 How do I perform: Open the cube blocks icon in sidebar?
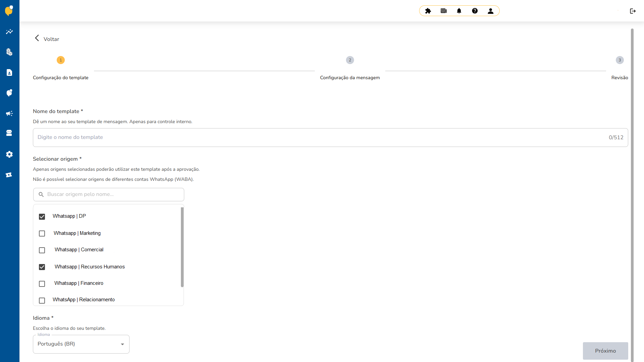pyautogui.click(x=9, y=52)
